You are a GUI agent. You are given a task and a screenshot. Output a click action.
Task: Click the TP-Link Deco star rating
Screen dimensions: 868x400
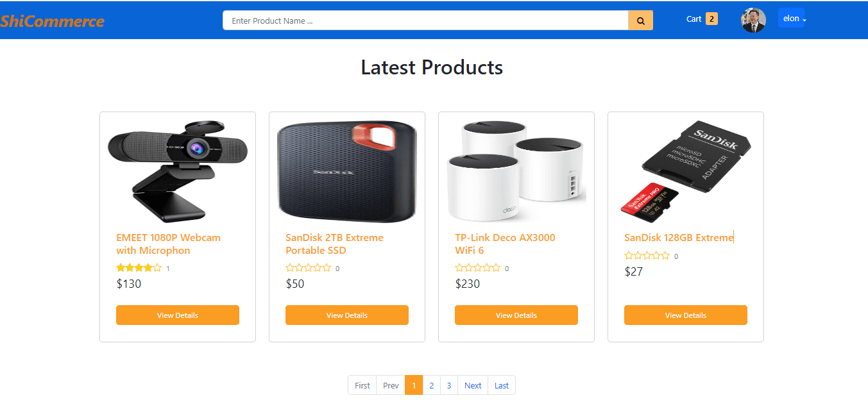477,268
